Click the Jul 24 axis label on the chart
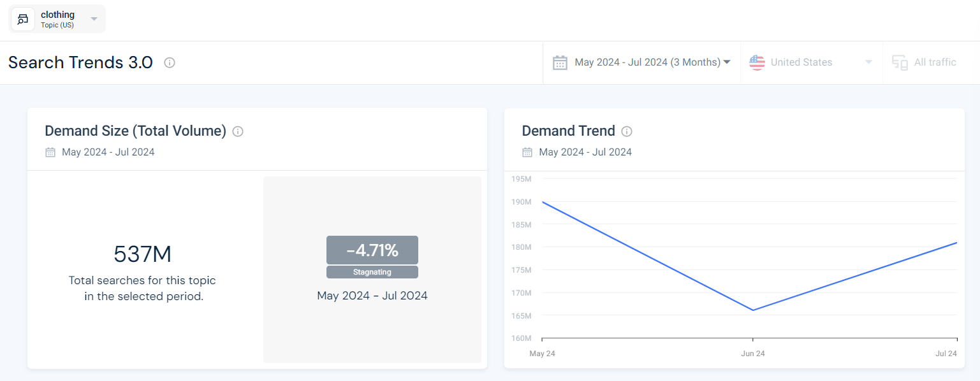980x381 pixels. pyautogui.click(x=947, y=353)
